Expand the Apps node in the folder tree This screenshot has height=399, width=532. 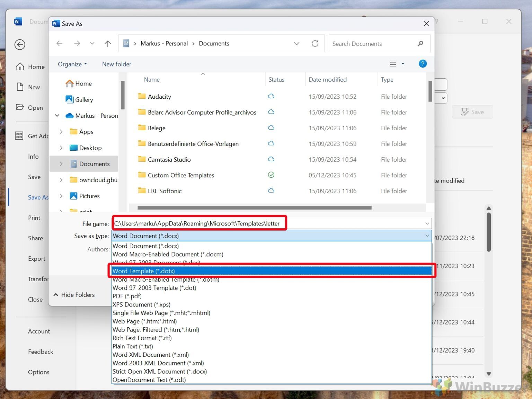(61, 132)
